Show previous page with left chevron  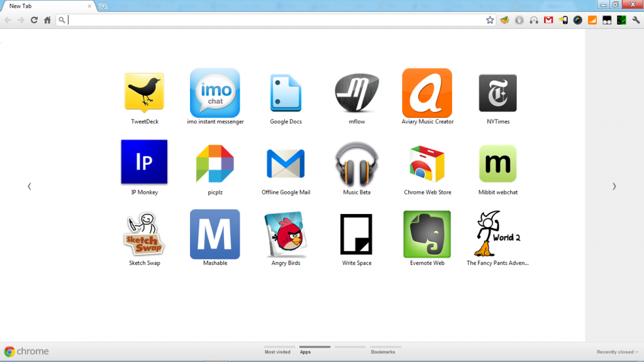(x=29, y=186)
